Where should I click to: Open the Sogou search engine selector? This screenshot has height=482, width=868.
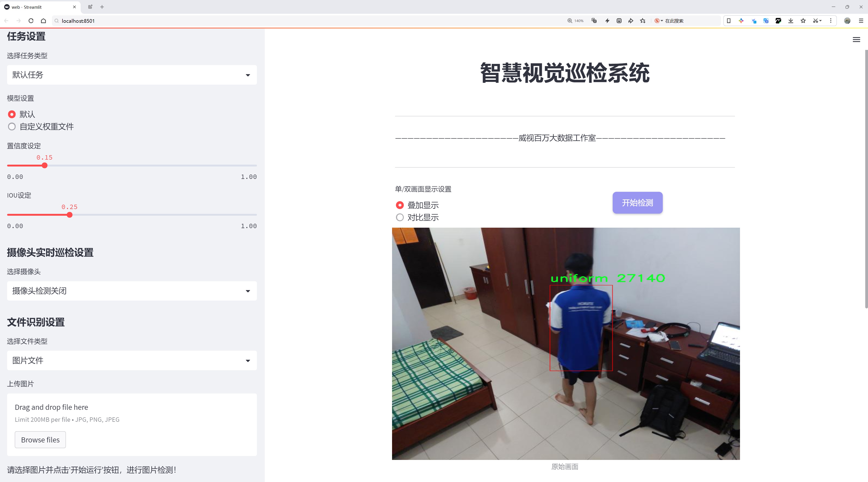[x=659, y=21]
